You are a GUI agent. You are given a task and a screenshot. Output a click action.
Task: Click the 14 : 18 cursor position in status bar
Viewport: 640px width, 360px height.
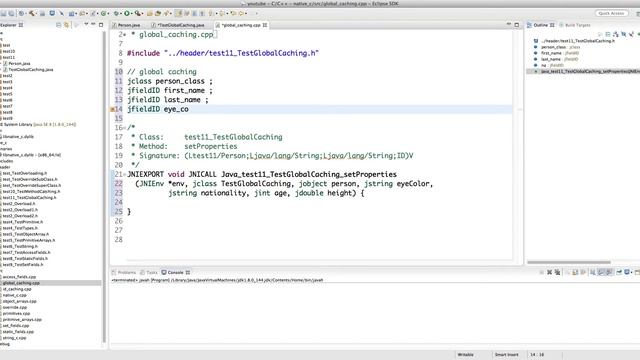537,355
